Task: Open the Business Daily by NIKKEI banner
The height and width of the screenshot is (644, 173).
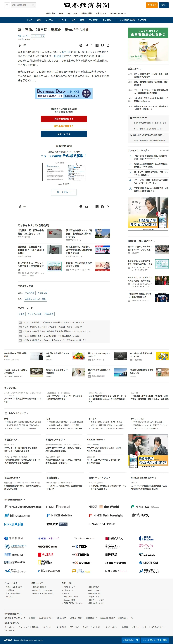Action: [x=64, y=94]
